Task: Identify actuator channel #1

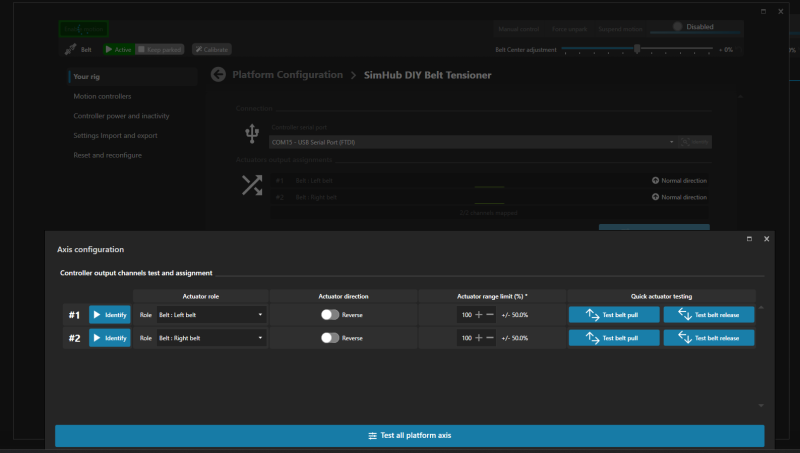Action: [110, 315]
